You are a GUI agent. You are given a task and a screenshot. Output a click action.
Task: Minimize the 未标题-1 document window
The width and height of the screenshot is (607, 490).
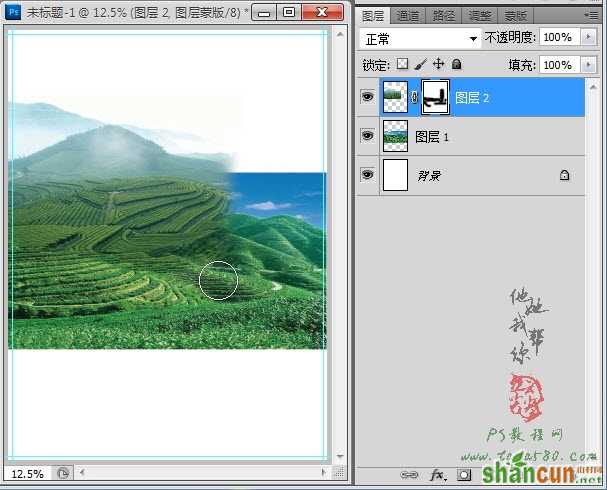pos(264,13)
